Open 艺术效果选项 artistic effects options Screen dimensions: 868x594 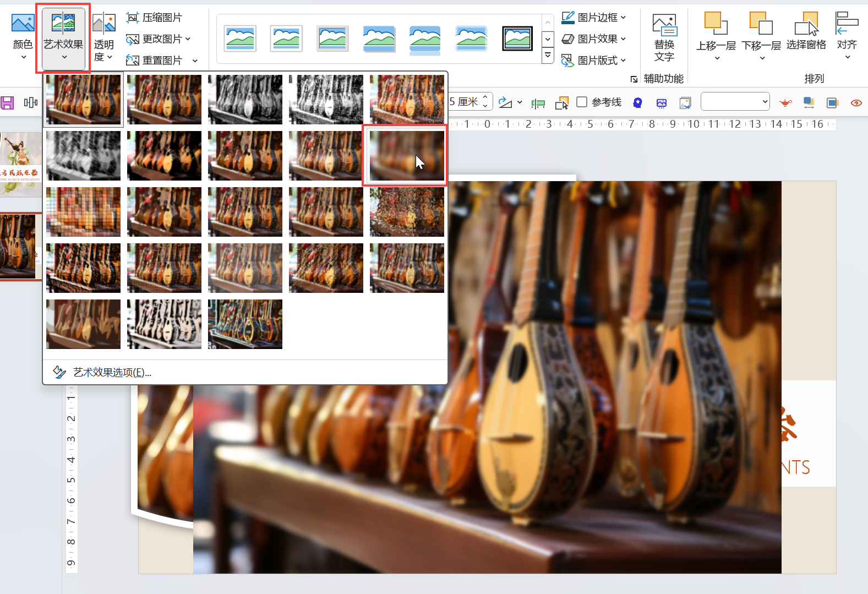pyautogui.click(x=245, y=373)
